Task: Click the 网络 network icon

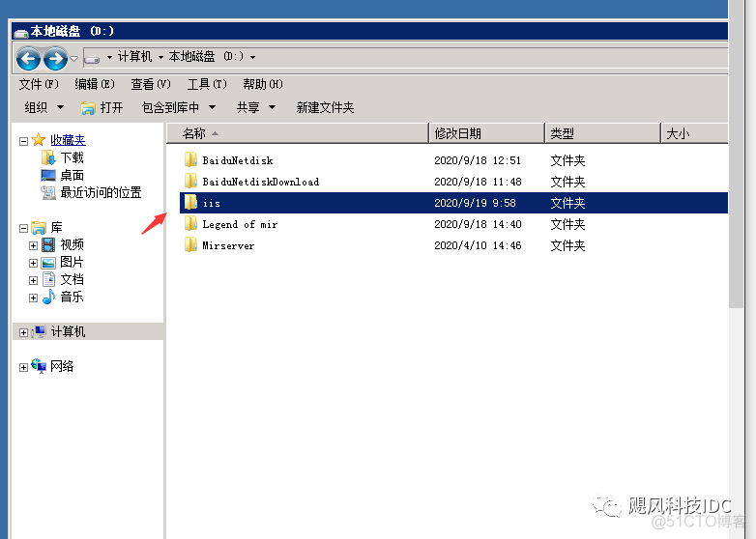Action: tap(39, 366)
